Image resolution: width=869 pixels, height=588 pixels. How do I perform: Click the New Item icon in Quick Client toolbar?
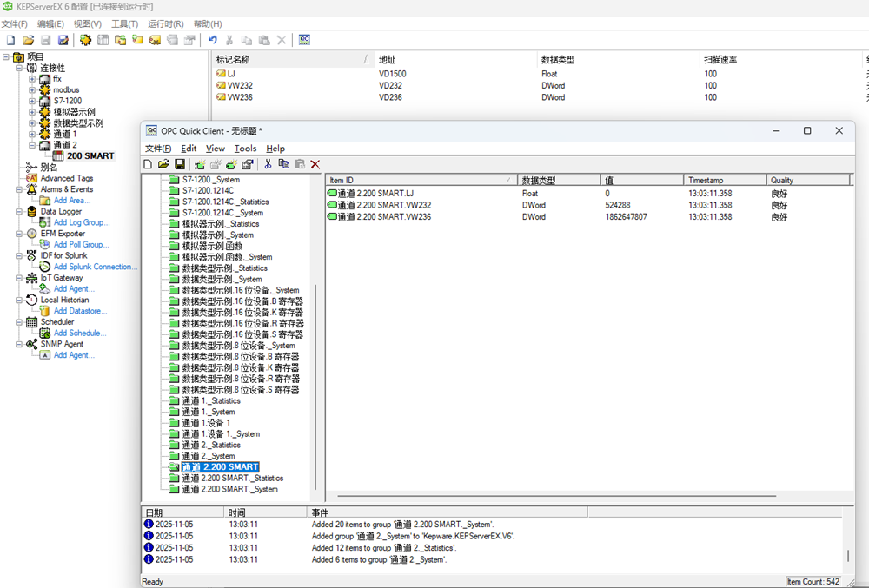click(231, 164)
